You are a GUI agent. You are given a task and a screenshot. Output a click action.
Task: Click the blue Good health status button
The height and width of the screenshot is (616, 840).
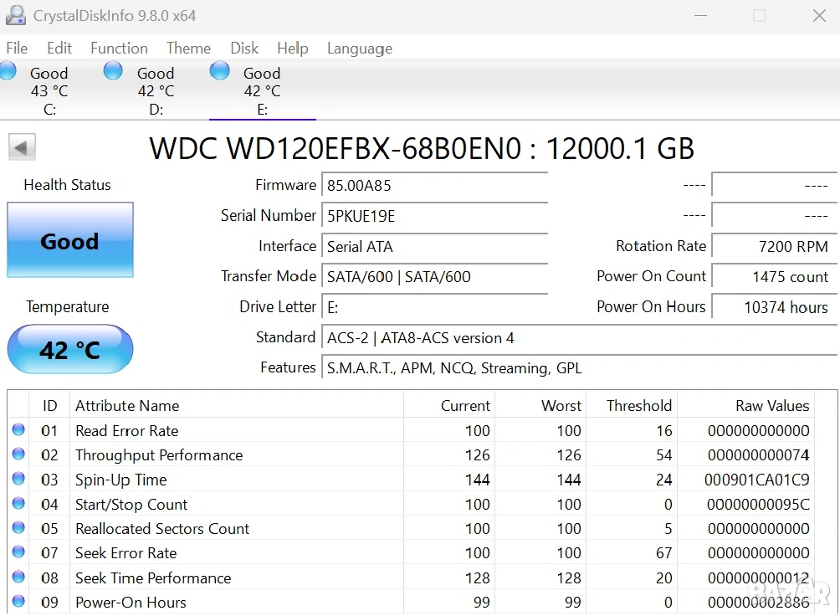click(x=70, y=240)
